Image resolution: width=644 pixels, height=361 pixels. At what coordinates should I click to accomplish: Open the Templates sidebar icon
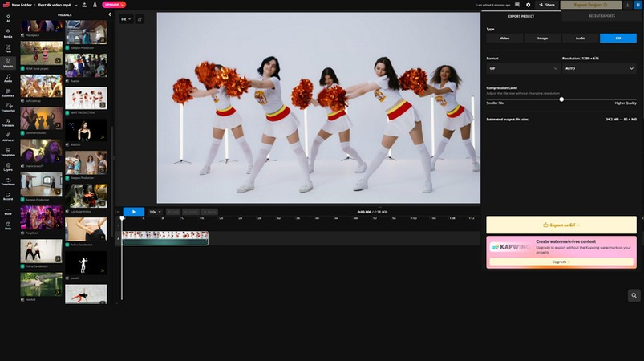pos(8,152)
